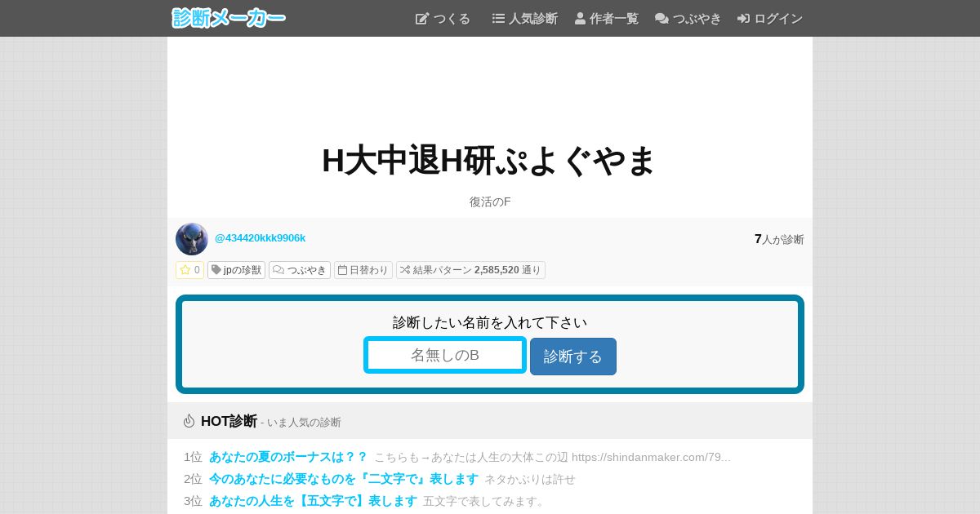The height and width of the screenshot is (514, 980).
Task: Open ranking 1位 あなたの夏のボーナスは？？
Action: coord(288,457)
